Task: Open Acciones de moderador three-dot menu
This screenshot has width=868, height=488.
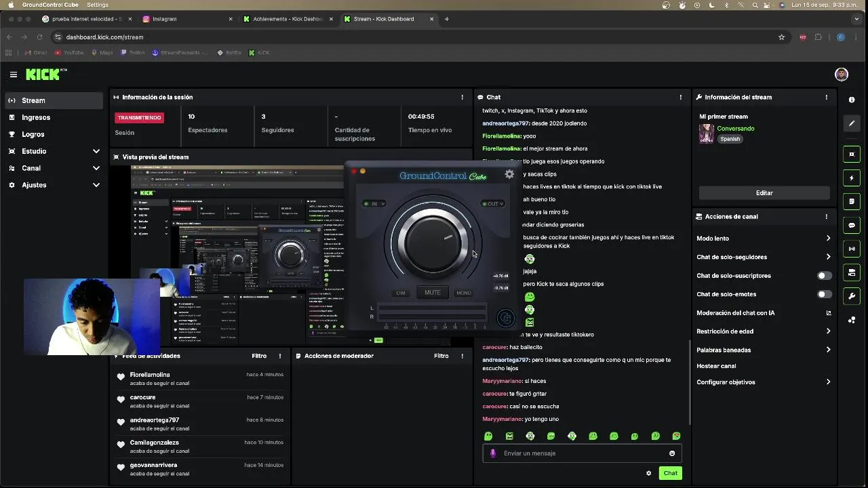Action: 462,356
